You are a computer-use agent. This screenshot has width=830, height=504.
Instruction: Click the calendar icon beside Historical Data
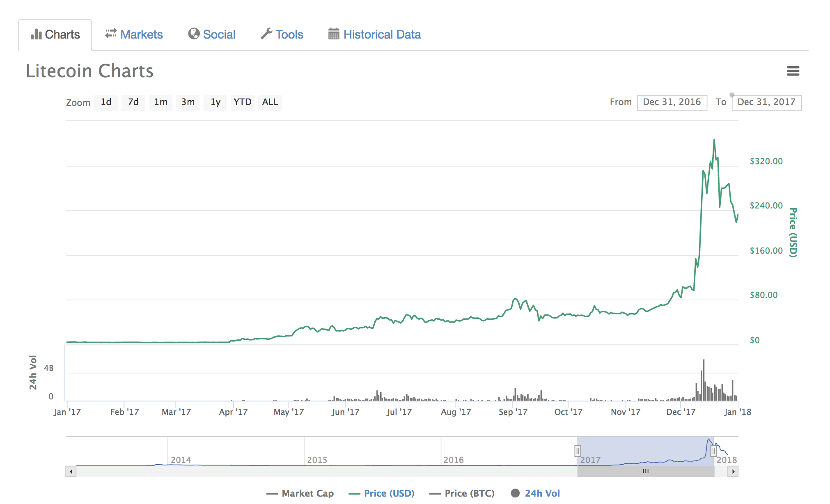click(334, 34)
